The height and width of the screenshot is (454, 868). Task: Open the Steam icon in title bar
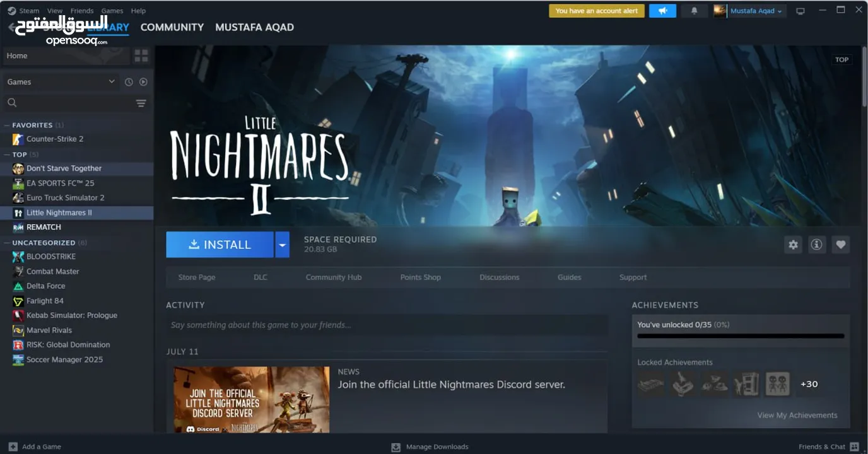11,11
